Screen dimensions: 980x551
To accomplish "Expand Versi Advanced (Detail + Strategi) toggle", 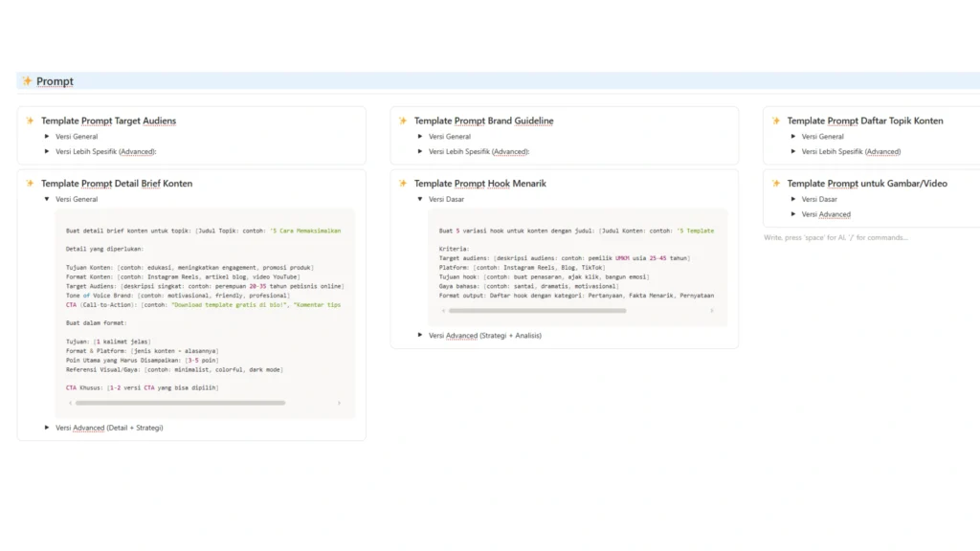I will pyautogui.click(x=47, y=428).
